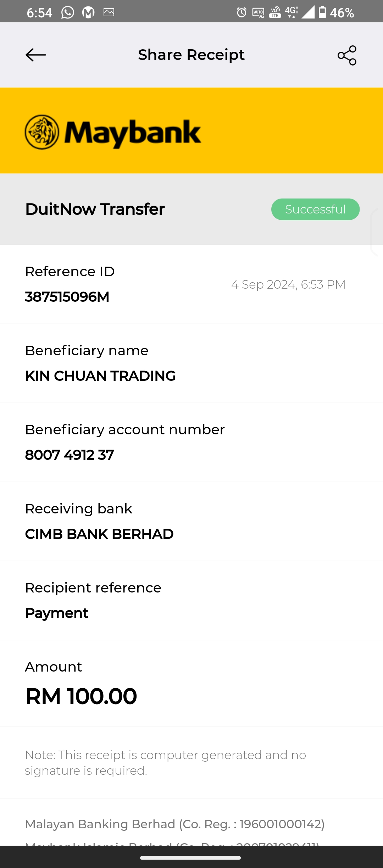This screenshot has width=383, height=868.
Task: Select reference ID 387515096M
Action: point(67,297)
